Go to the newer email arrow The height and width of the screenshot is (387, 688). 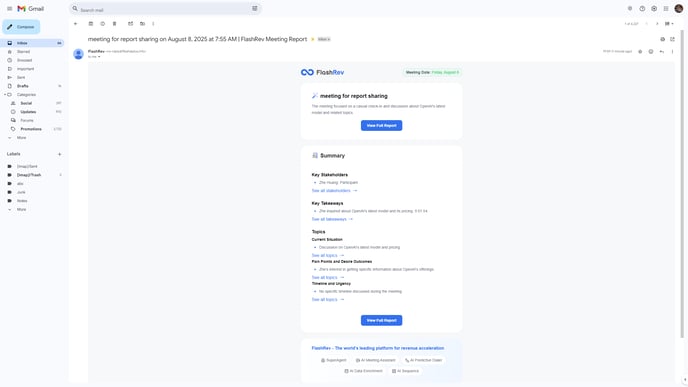[646, 24]
